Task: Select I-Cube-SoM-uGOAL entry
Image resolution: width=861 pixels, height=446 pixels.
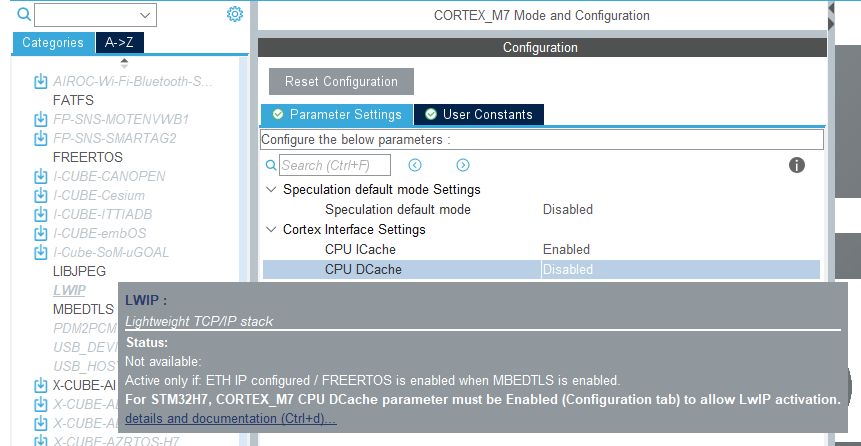Action: point(111,252)
